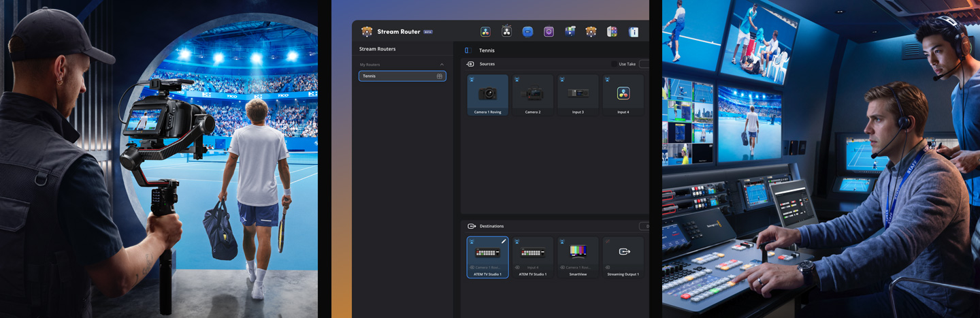Click routed-source icon on Streaming Output 1 card
980x318 pixels.
pos(607,268)
